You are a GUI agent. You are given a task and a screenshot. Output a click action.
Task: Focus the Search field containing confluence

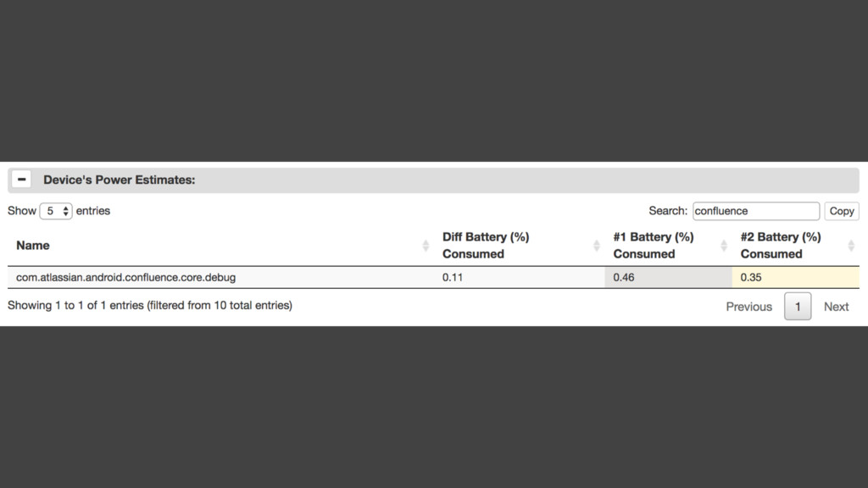(x=755, y=211)
